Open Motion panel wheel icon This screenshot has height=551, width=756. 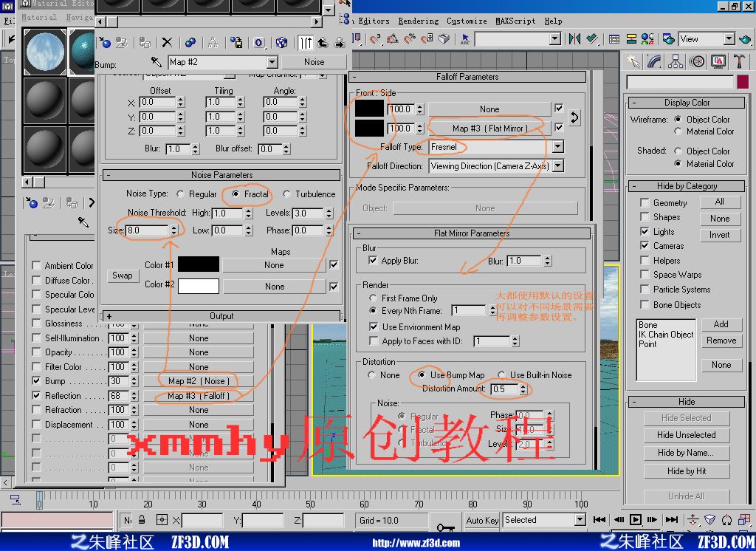697,61
